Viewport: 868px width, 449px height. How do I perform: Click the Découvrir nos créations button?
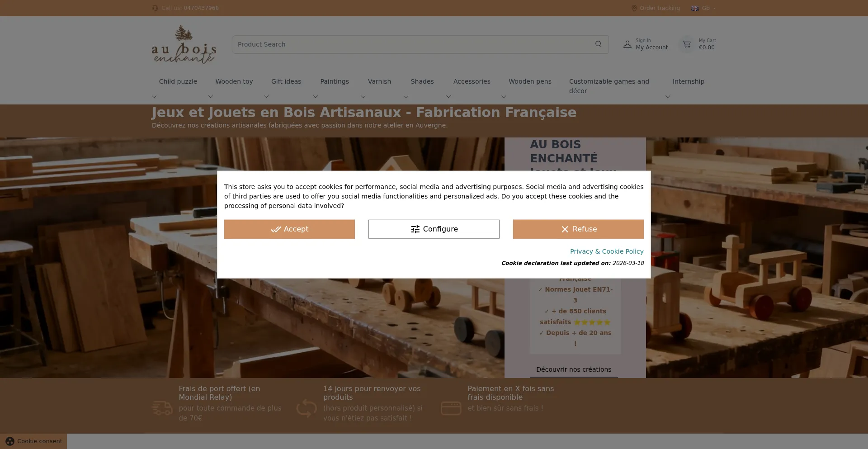tap(574, 369)
